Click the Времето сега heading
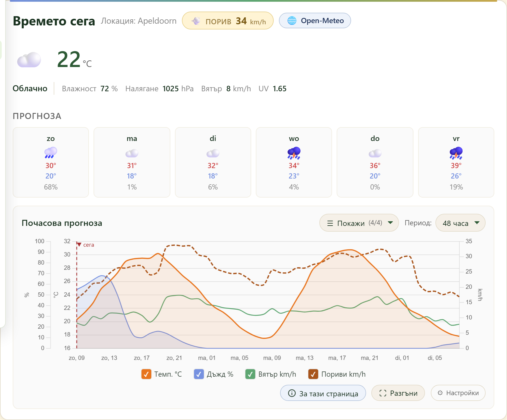 click(54, 21)
